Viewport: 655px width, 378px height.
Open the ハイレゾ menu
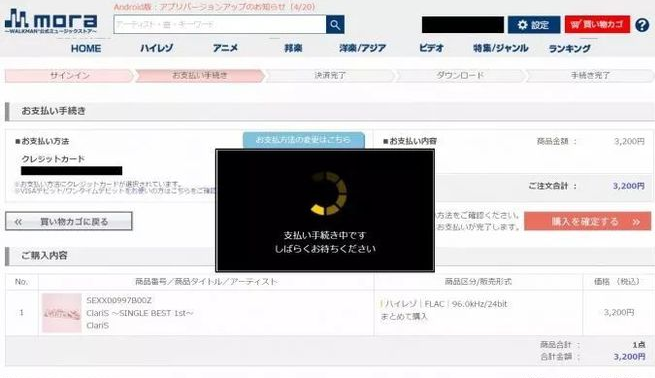pyautogui.click(x=156, y=48)
